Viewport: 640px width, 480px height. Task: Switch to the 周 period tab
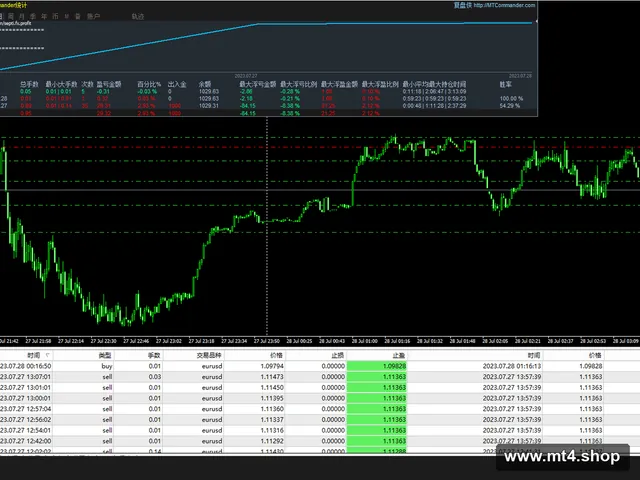(x=11, y=16)
